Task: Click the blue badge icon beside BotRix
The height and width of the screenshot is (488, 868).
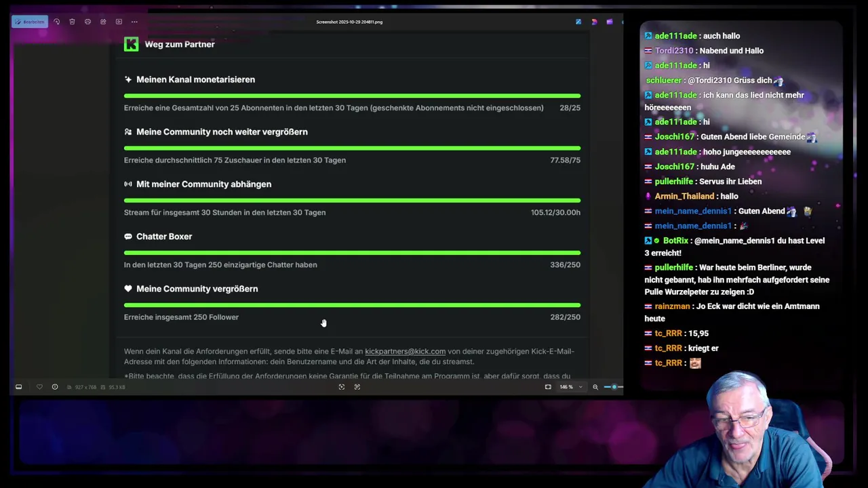Action: (648, 241)
